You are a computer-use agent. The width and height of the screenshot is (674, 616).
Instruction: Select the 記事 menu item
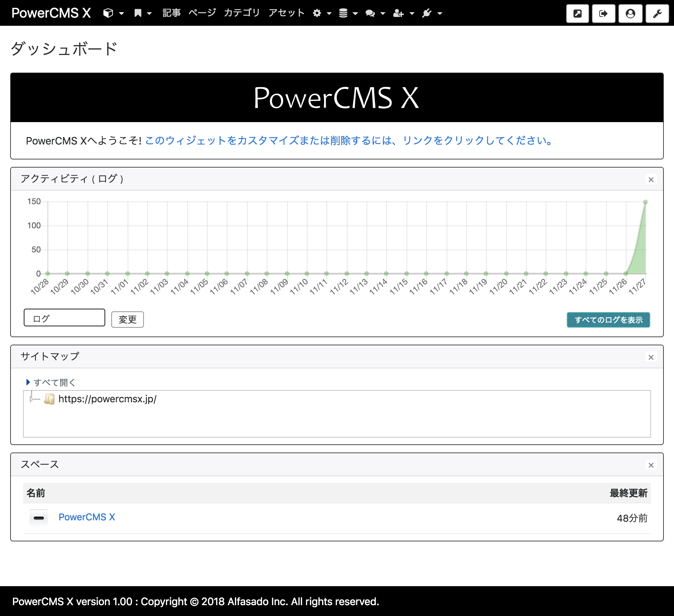[171, 13]
